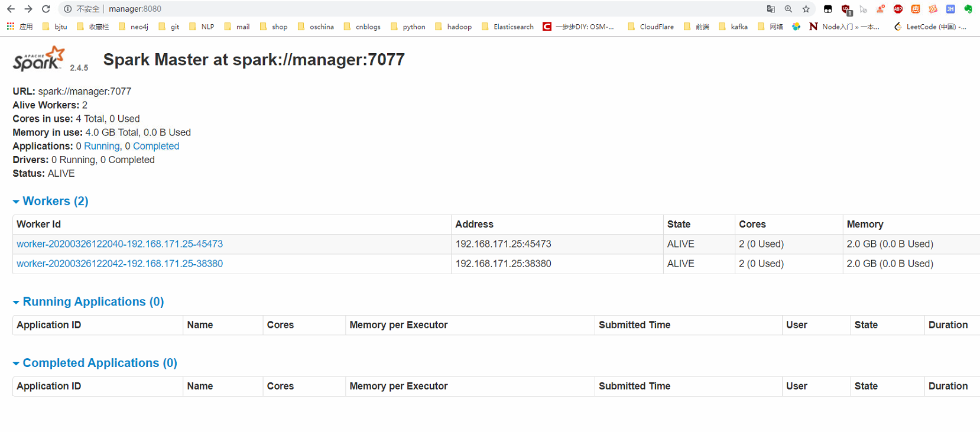Image resolution: width=980 pixels, height=432 pixels.
Task: Open worker ending in 45473 details
Action: click(120, 244)
